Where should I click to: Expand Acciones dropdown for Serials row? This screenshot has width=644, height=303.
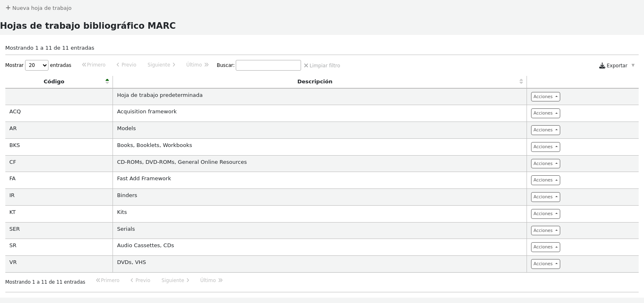pyautogui.click(x=545, y=231)
